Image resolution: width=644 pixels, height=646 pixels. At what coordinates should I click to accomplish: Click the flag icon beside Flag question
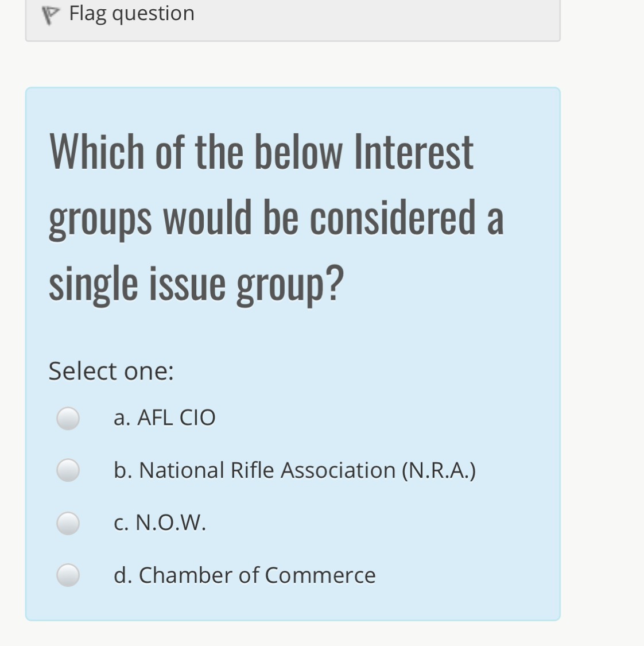point(52,15)
